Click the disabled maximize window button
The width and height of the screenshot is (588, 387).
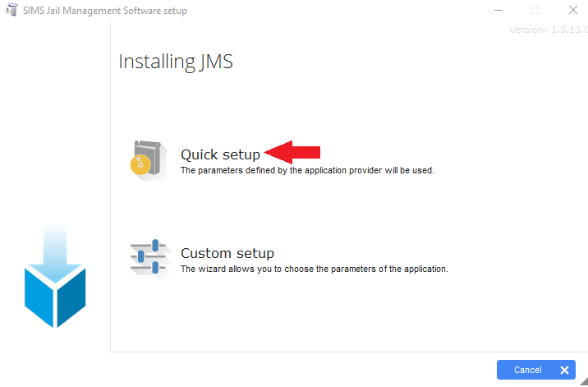pos(535,10)
